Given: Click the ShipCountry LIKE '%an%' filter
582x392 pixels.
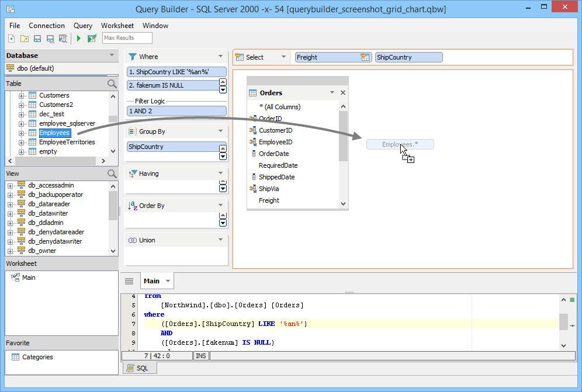Looking at the screenshot, I should tap(176, 72).
